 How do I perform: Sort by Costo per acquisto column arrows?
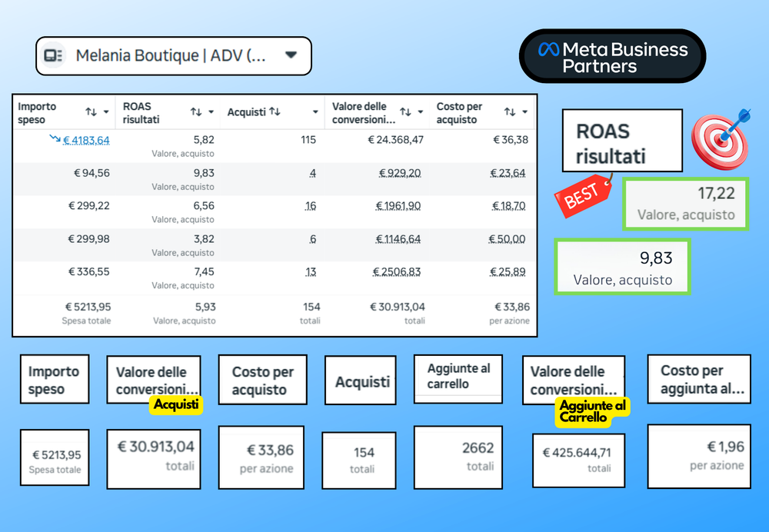510,111
